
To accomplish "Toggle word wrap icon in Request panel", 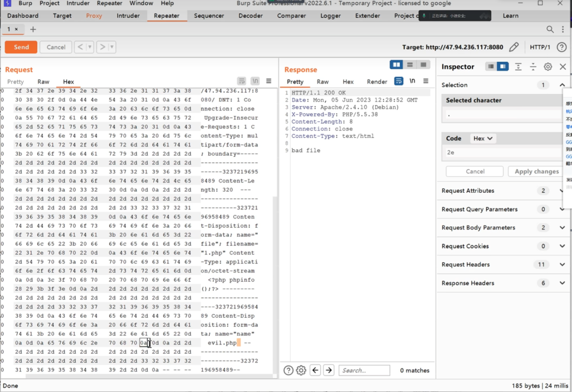I will pos(241,81).
